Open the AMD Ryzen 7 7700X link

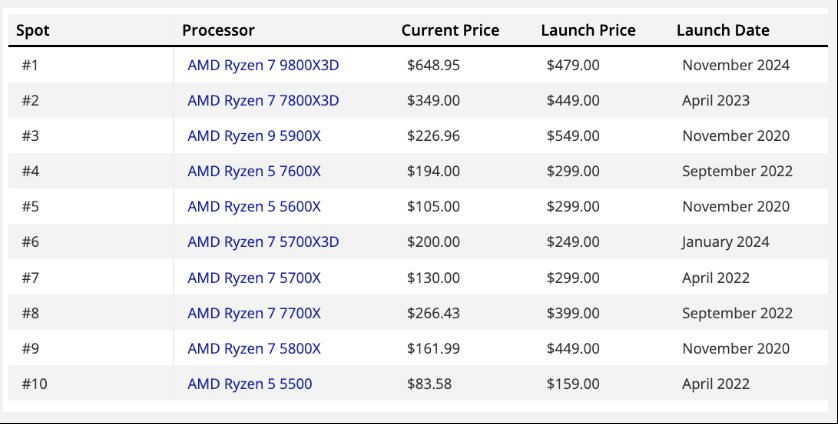pyautogui.click(x=254, y=313)
